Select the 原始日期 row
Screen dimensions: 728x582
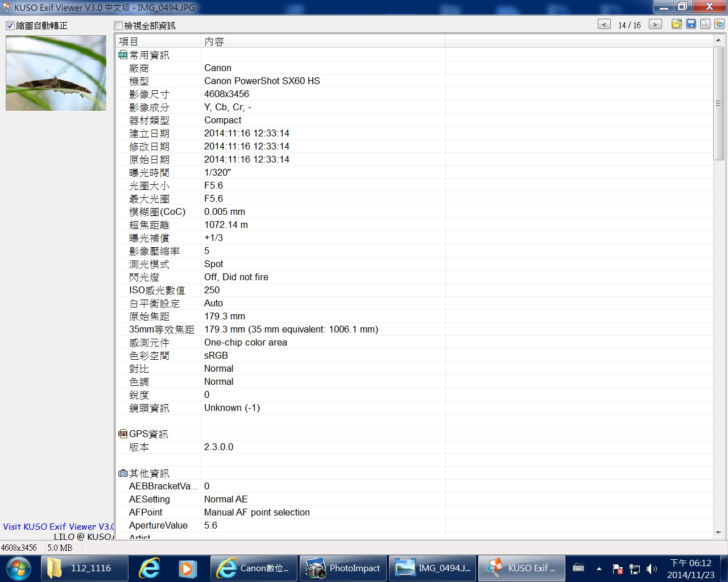(x=414, y=159)
